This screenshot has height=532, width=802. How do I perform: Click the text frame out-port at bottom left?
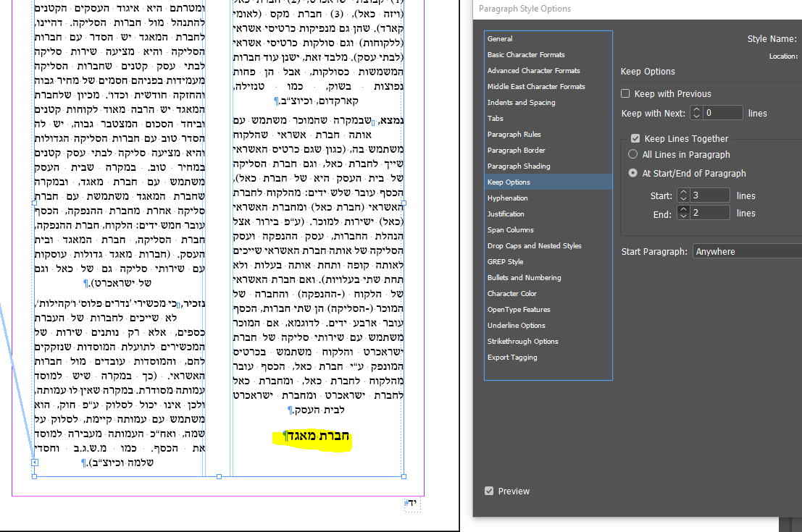pos(35,463)
